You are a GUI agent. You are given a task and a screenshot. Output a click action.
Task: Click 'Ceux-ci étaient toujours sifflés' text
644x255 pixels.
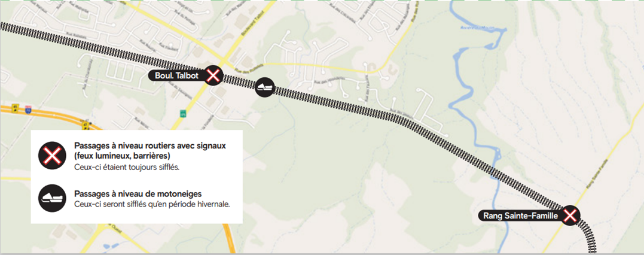(127, 168)
